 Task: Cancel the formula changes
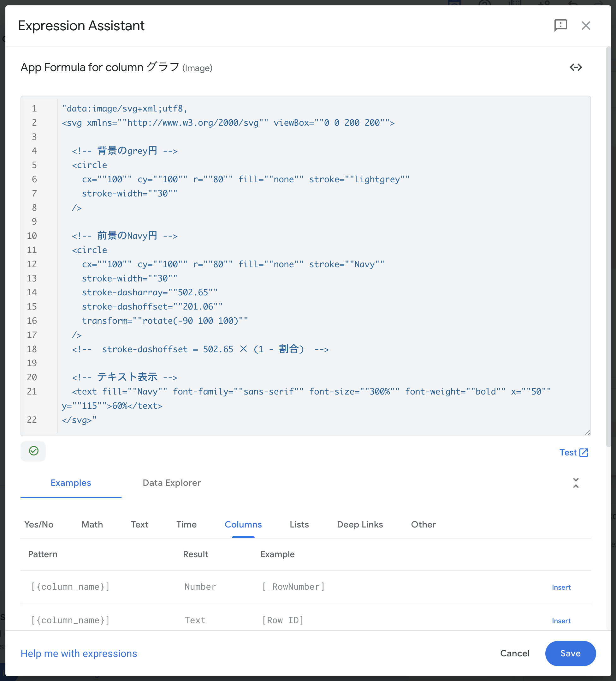(514, 653)
